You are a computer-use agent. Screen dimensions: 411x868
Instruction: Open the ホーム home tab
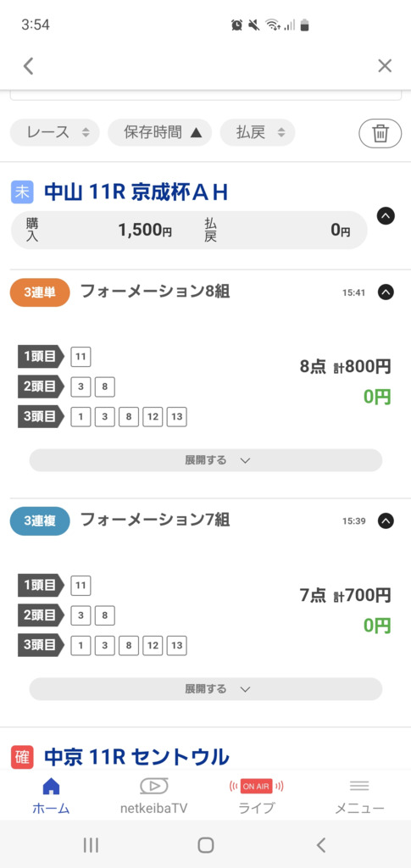click(x=51, y=795)
